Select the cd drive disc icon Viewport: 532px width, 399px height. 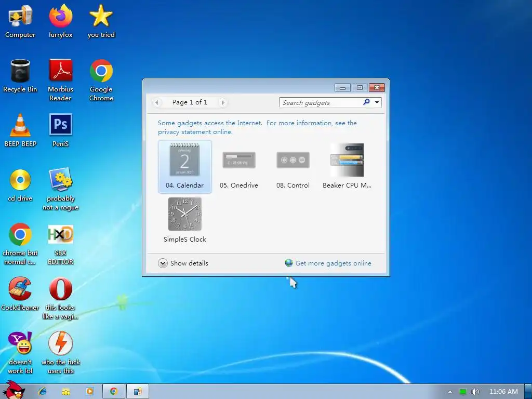click(x=20, y=185)
